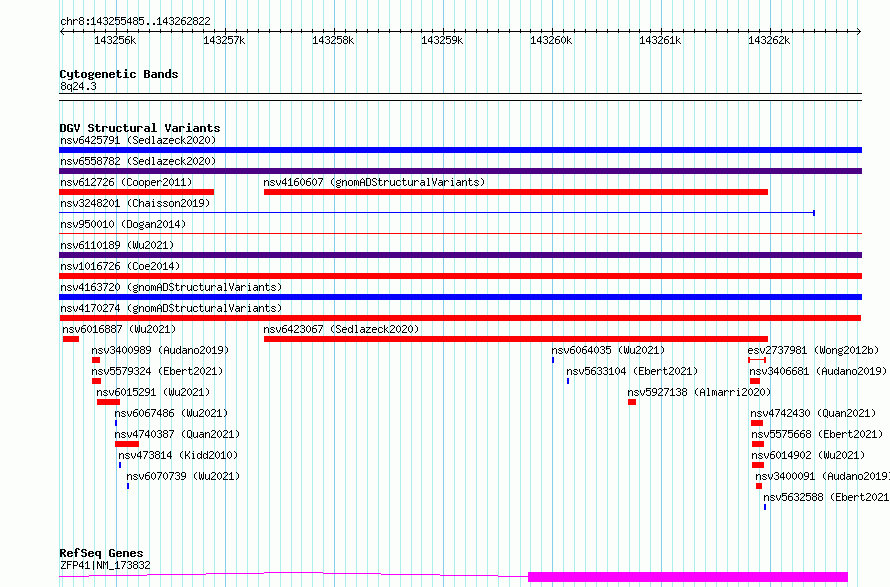
Task: Select nsv3406681 (Audano2019) variant label
Action: tap(818, 371)
